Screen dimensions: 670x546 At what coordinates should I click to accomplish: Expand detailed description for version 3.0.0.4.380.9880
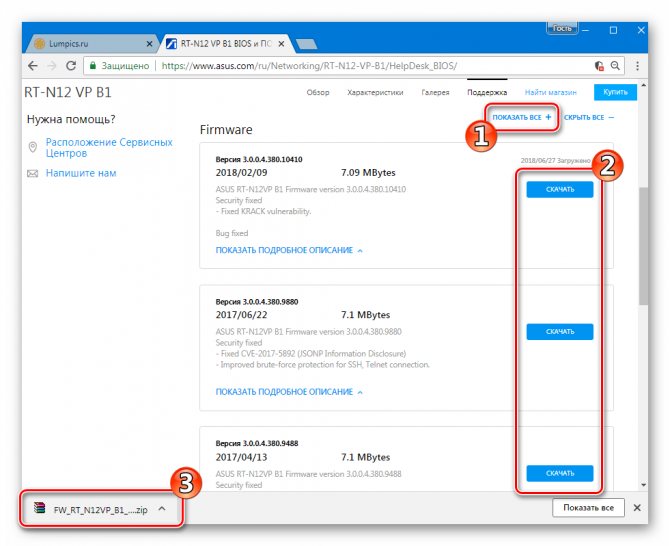289,392
